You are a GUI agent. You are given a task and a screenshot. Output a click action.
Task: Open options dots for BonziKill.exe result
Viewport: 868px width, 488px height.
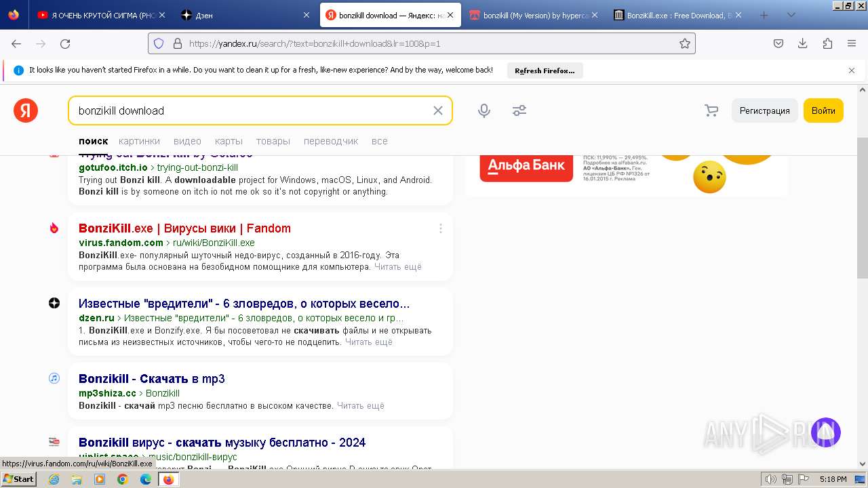(440, 228)
